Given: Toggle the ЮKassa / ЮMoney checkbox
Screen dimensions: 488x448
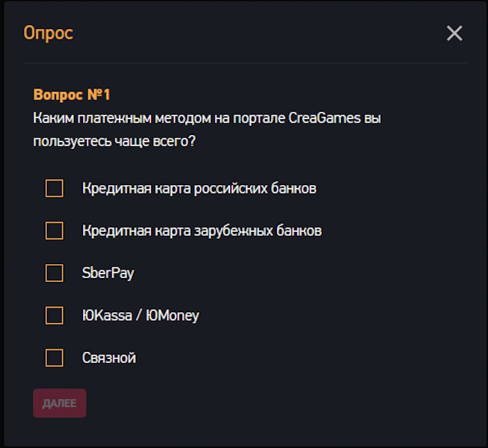Looking at the screenshot, I should coord(54,316).
